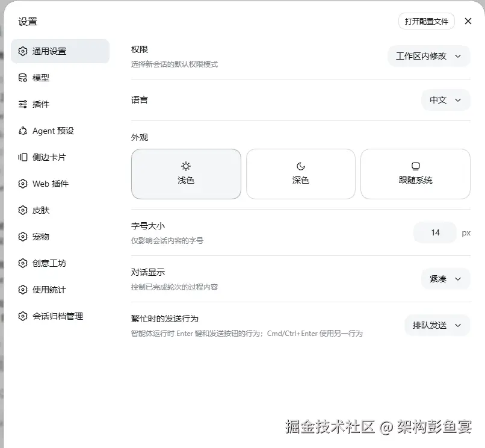Click the gear icon beside 创意工坊
Screen dimensions: 485x448
tap(23, 263)
